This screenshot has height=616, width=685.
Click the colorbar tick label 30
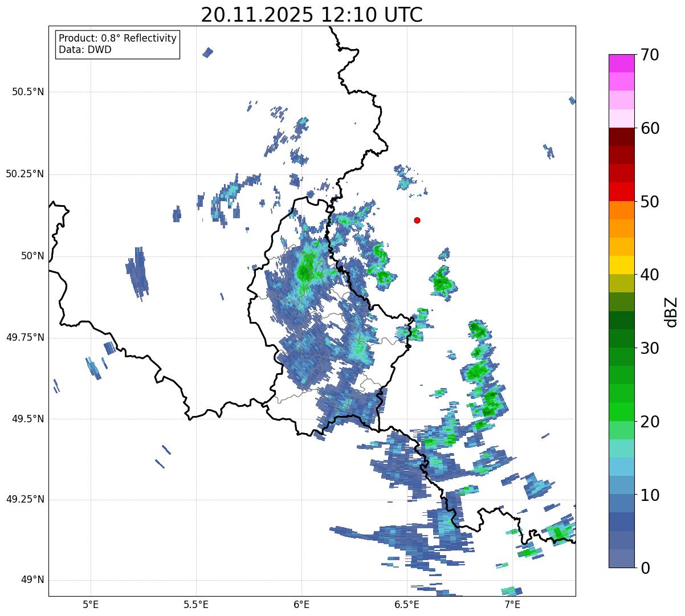click(650, 348)
